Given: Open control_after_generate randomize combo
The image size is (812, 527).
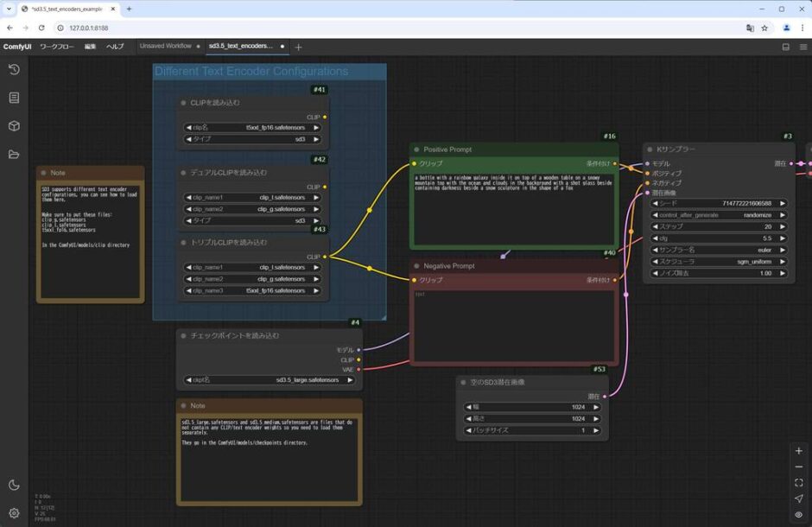Looking at the screenshot, I should coord(719,215).
